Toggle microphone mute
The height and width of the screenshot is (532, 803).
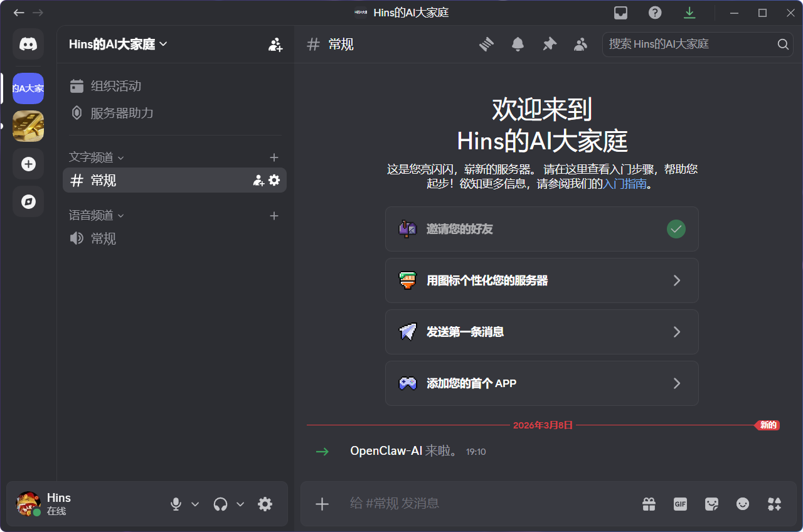click(176, 504)
